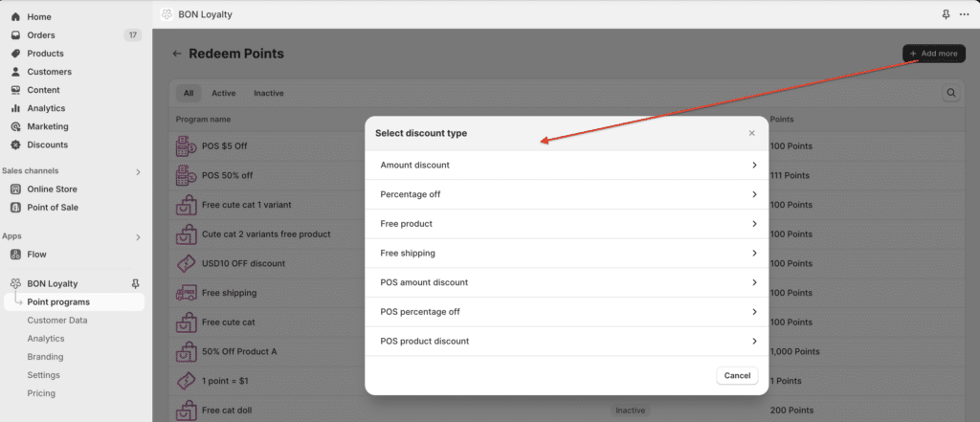Viewport: 980px width, 422px height.
Task: Open the Orders icon in sidebar
Action: (15, 35)
